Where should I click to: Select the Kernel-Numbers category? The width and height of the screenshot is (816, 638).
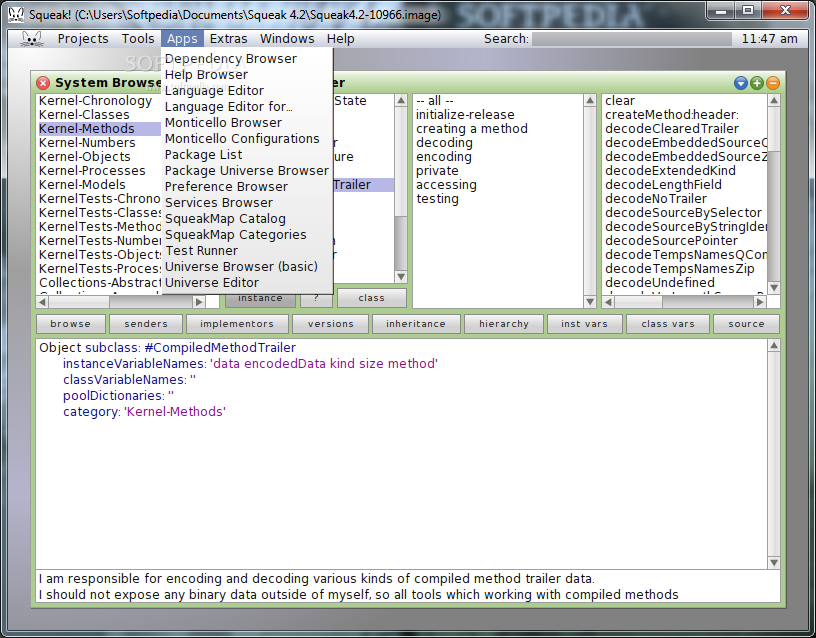click(87, 143)
